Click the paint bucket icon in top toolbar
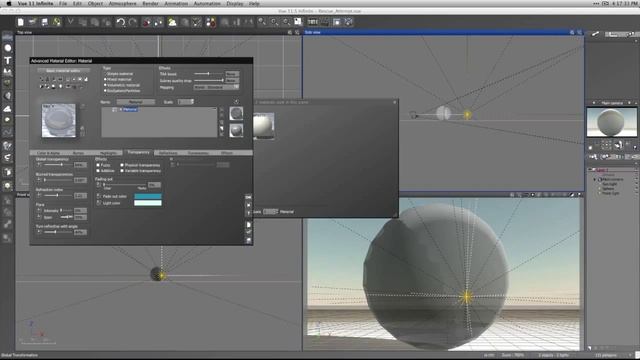 [146, 22]
